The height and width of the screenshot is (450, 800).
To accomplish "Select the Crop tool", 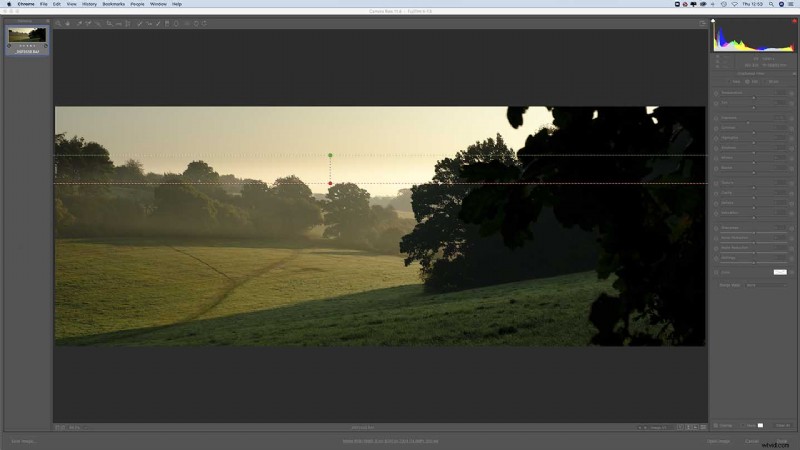I will click(x=109, y=23).
